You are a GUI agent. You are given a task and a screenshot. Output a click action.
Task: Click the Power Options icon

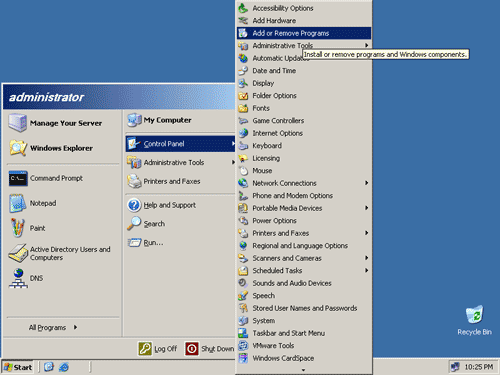[243, 221]
